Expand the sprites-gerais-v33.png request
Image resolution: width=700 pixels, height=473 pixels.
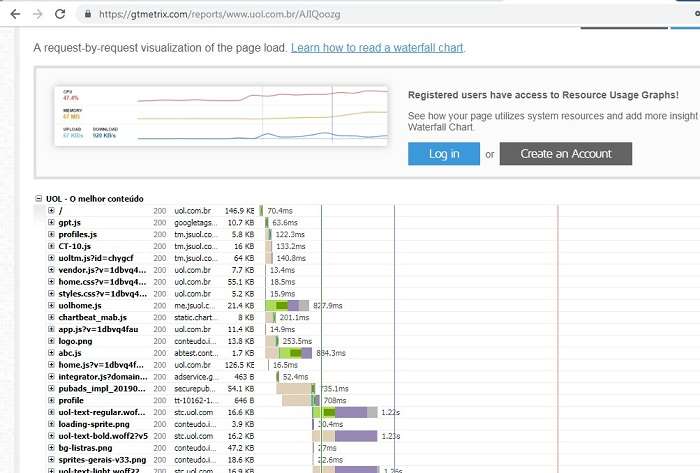[51, 460]
